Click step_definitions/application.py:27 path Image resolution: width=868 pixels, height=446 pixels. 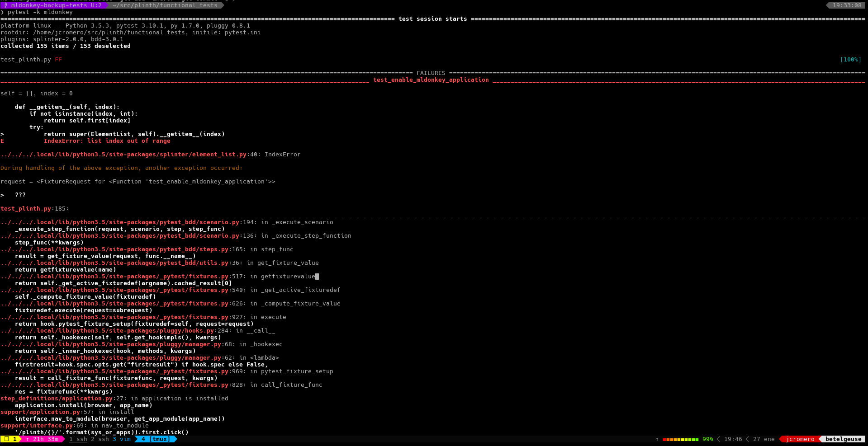click(64, 399)
